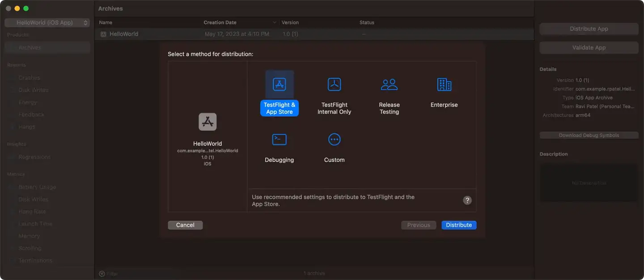
Task: Click the archive icon beside HelloWorld row
Action: point(103,34)
